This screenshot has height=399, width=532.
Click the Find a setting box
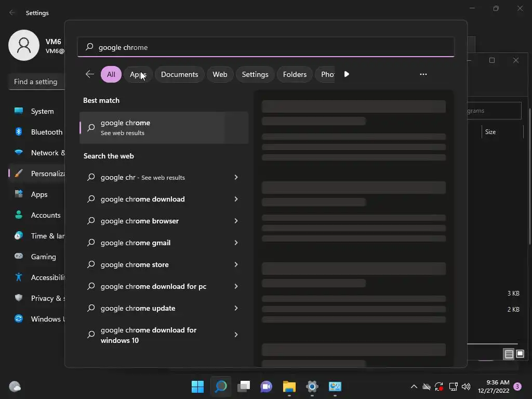pyautogui.click(x=37, y=82)
